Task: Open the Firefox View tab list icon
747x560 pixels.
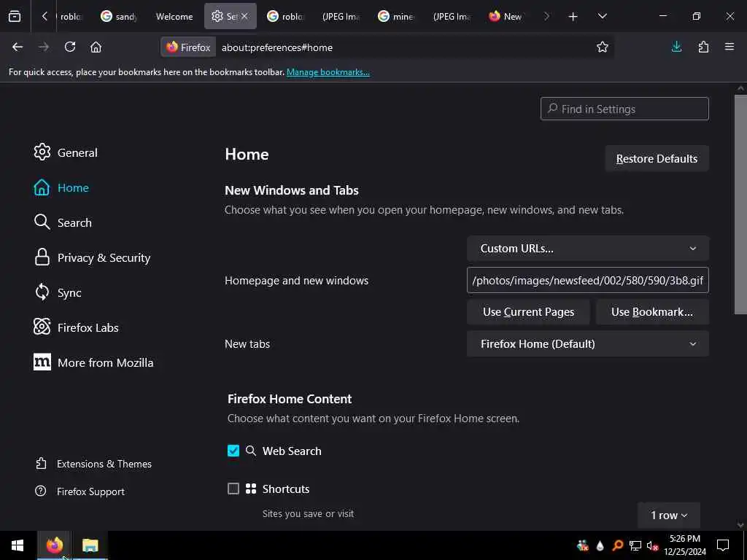Action: pyautogui.click(x=15, y=16)
